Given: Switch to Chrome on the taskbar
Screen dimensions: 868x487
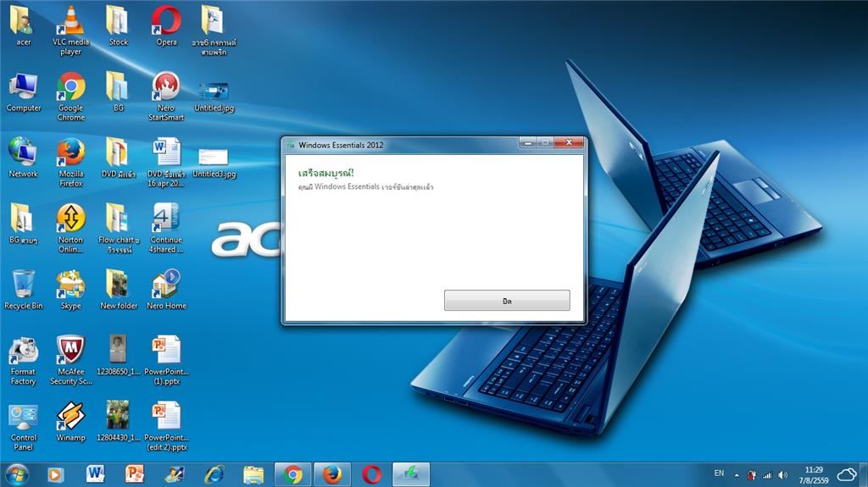Looking at the screenshot, I should [292, 474].
